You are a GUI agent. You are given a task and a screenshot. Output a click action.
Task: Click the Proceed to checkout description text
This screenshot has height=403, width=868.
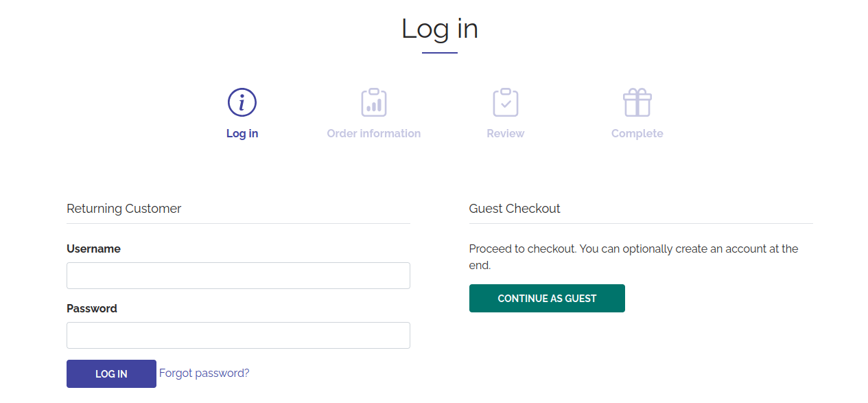click(634, 257)
